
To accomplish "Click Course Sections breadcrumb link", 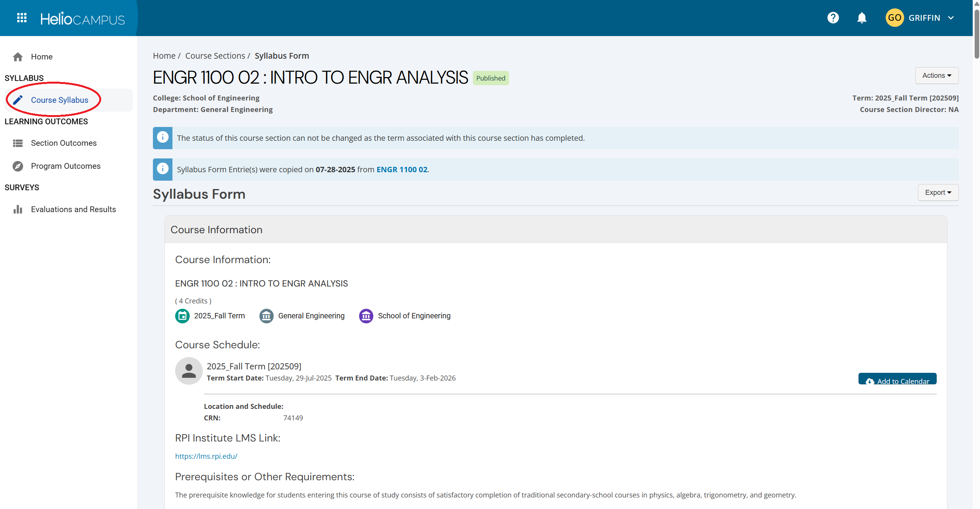I will point(215,56).
